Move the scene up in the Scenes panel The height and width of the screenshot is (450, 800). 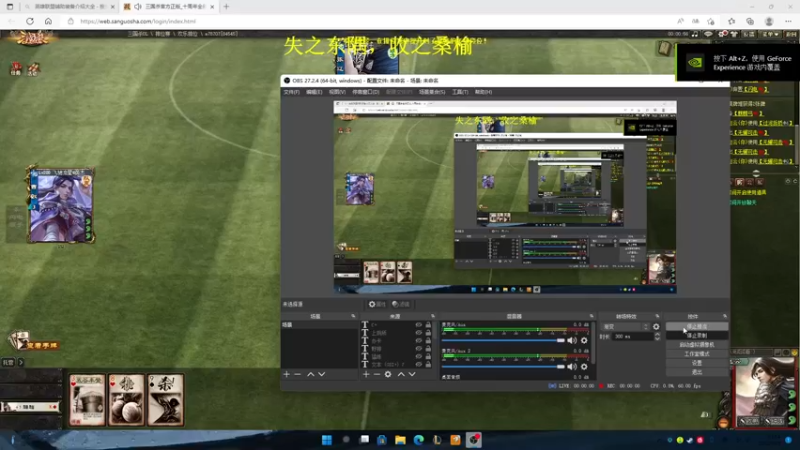pyautogui.click(x=310, y=374)
